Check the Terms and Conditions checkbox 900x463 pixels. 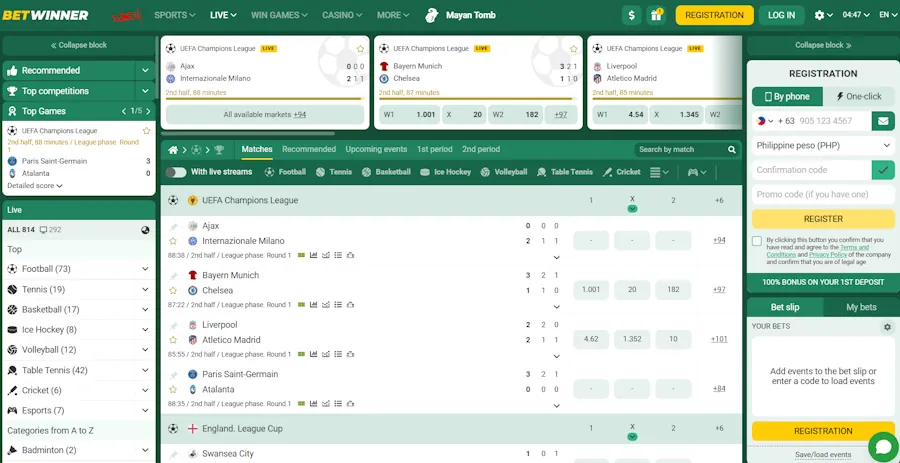click(757, 241)
